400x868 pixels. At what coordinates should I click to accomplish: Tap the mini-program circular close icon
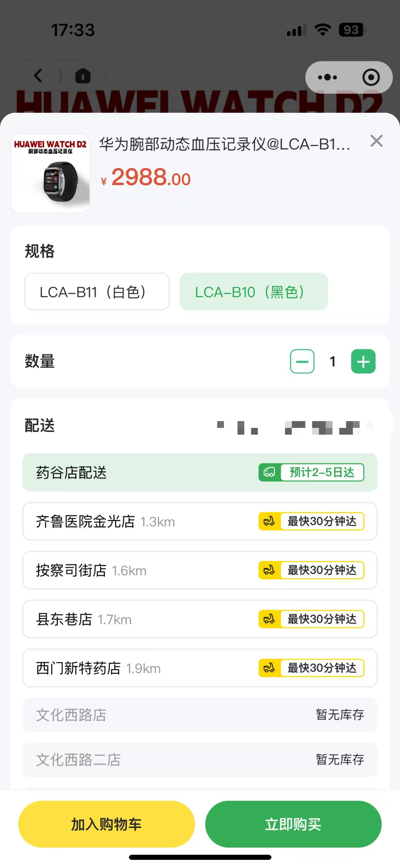click(x=371, y=77)
